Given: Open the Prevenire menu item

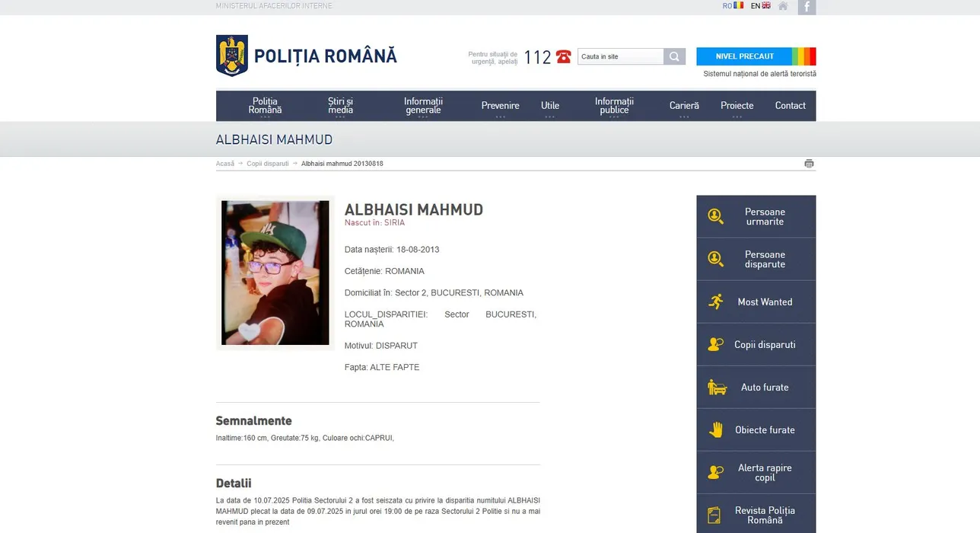Looking at the screenshot, I should point(500,106).
